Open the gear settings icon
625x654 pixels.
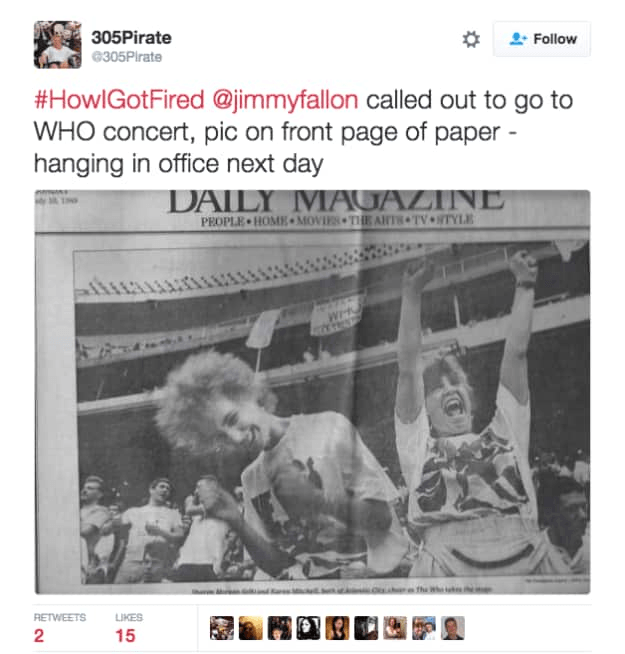tap(471, 39)
